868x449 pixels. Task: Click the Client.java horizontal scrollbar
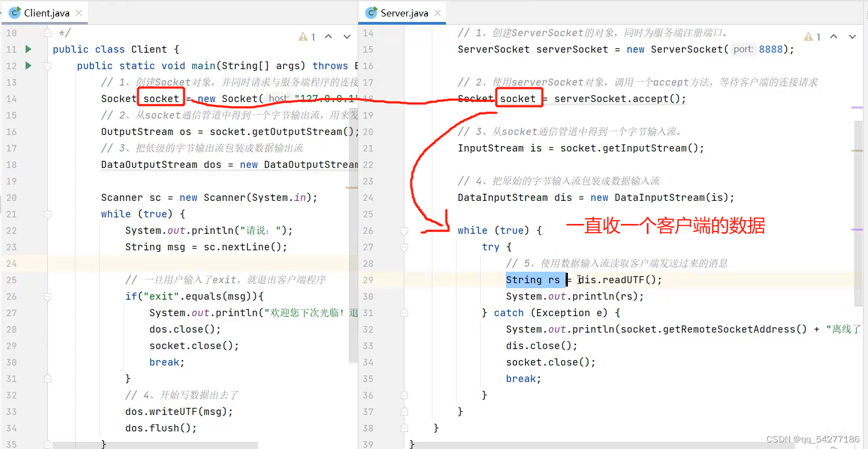pyautogui.click(x=155, y=445)
